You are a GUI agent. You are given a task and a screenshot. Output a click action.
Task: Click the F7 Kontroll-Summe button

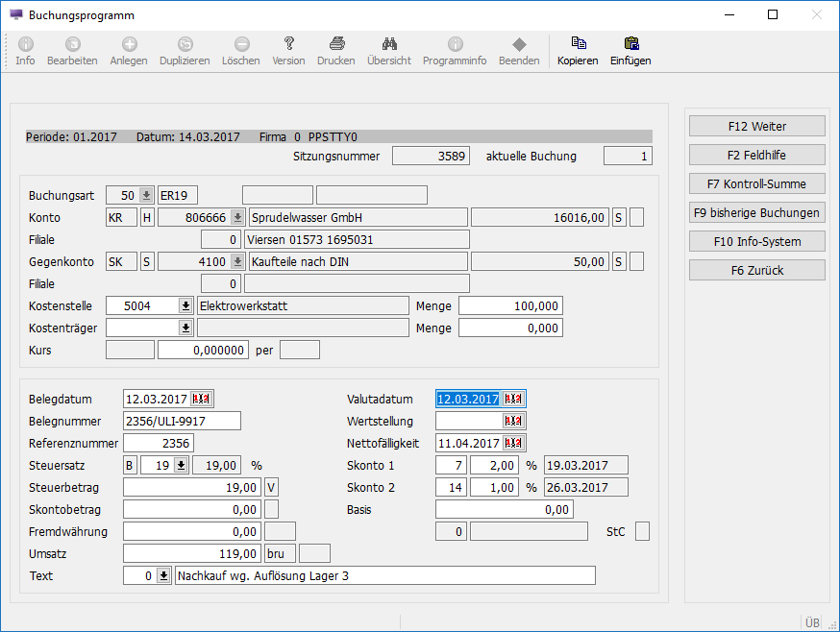coord(756,183)
